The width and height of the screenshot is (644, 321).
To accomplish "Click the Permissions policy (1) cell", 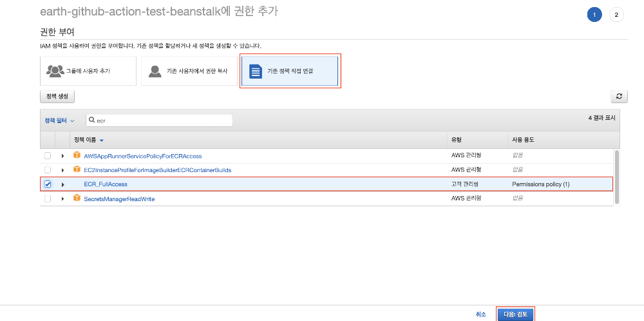I will (540, 184).
